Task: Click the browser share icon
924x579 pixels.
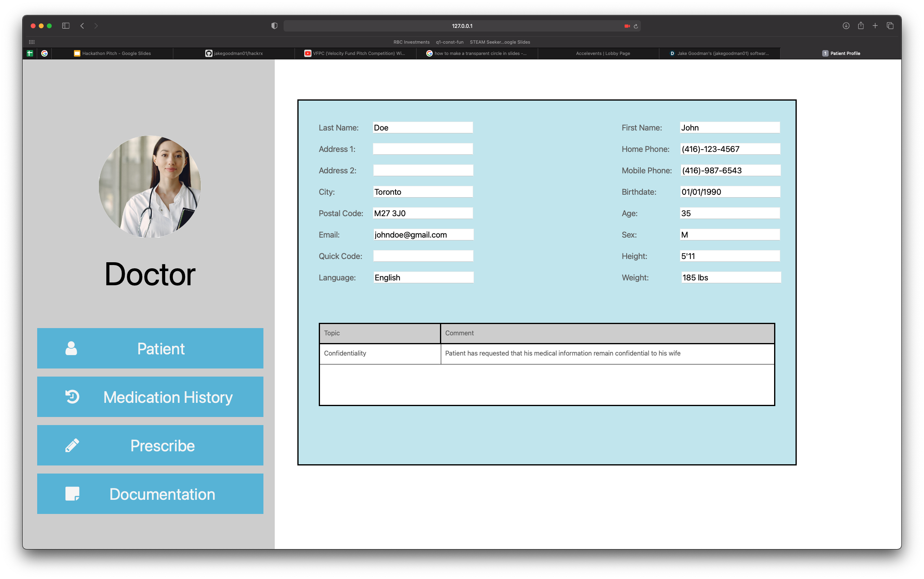Action: coord(861,26)
